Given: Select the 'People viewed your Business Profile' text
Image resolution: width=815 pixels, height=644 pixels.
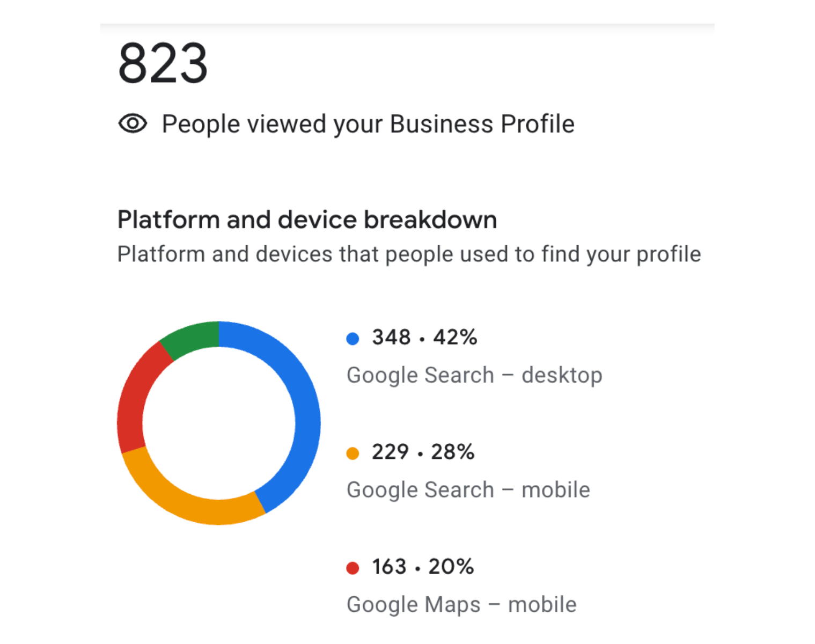Looking at the screenshot, I should [368, 124].
